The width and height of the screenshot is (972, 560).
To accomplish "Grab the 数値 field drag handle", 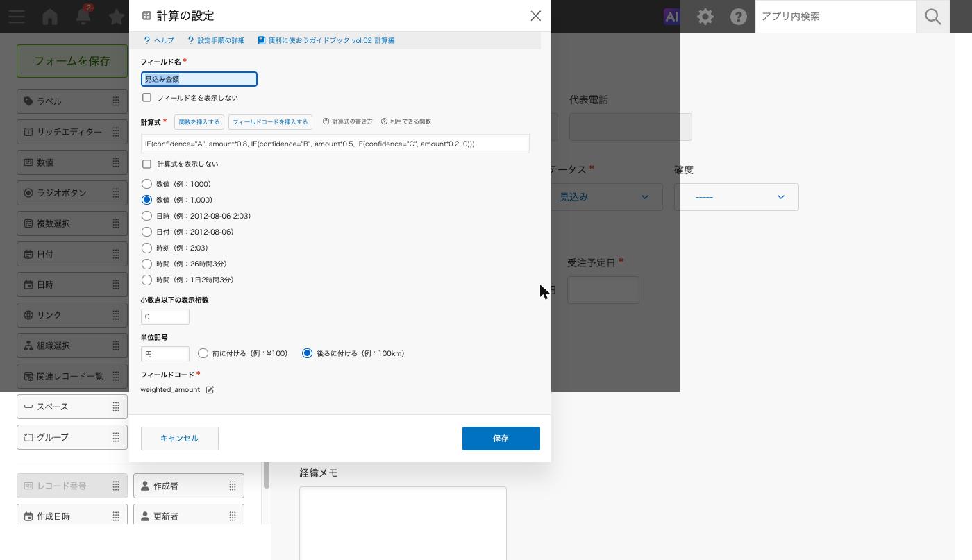I will coord(116,162).
